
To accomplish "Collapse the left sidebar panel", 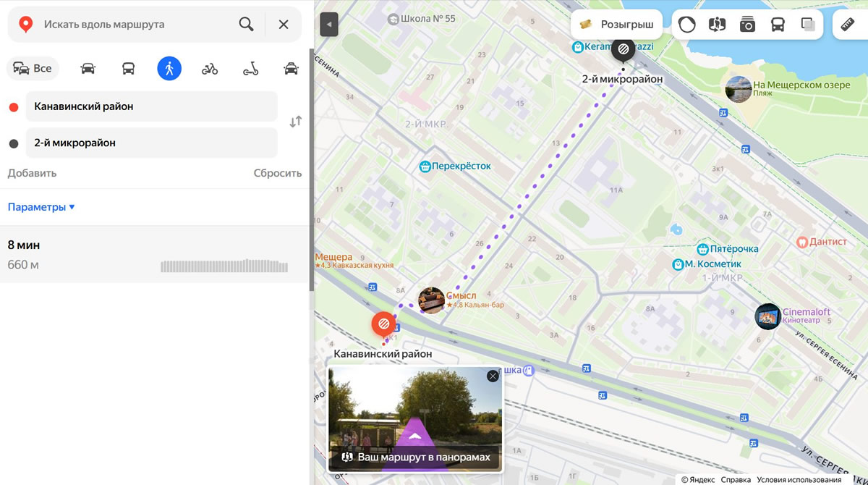I will (329, 25).
